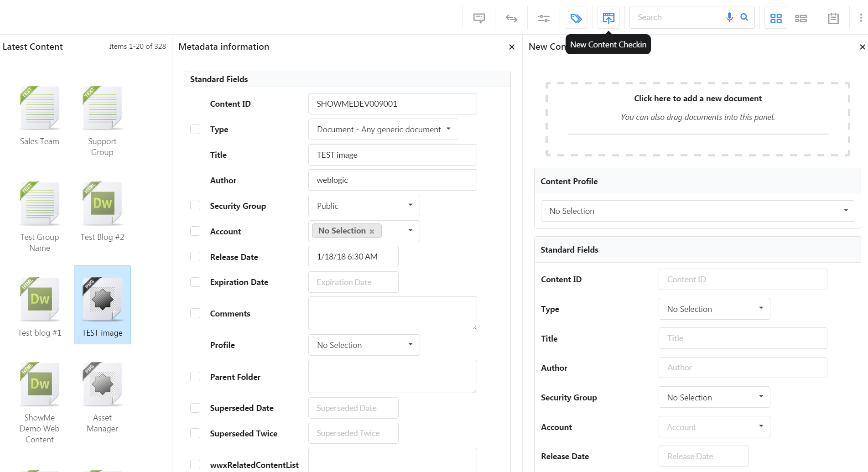Check the Security Group checkbox
Viewport: 868px width, 472px height.
(195, 206)
